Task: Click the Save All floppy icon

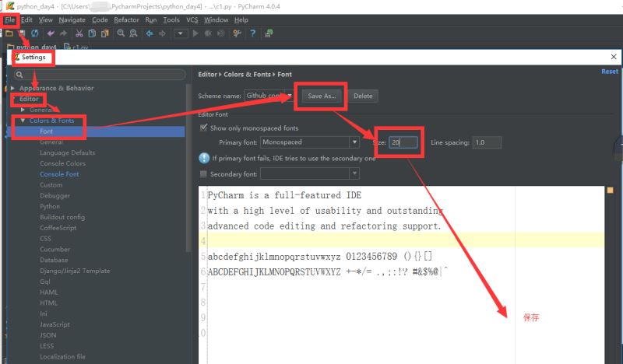Action: point(22,33)
